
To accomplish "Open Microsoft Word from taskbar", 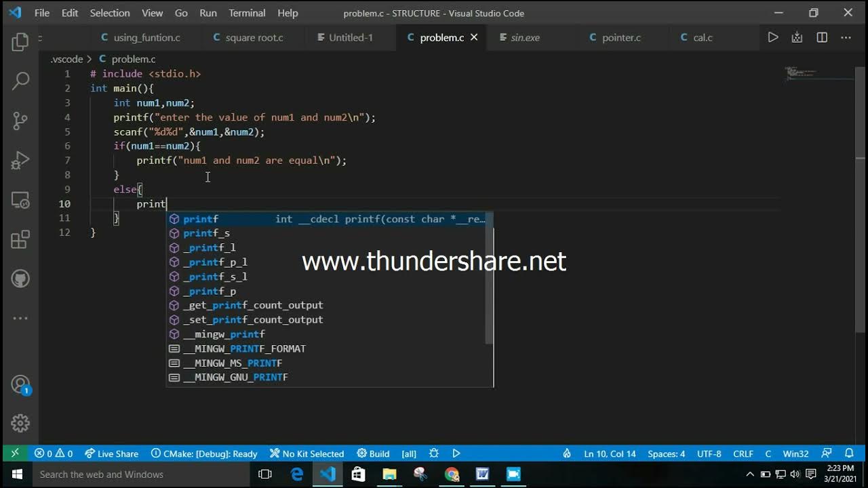I will click(x=482, y=474).
